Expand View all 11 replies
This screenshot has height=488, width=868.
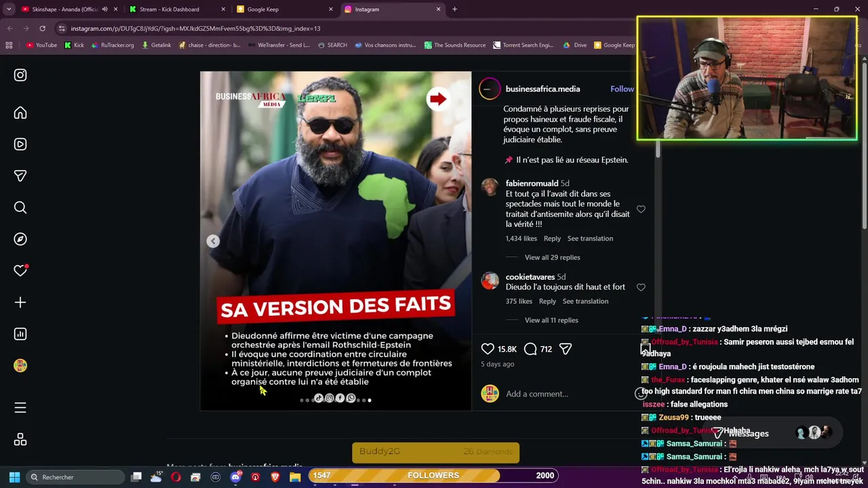(551, 320)
